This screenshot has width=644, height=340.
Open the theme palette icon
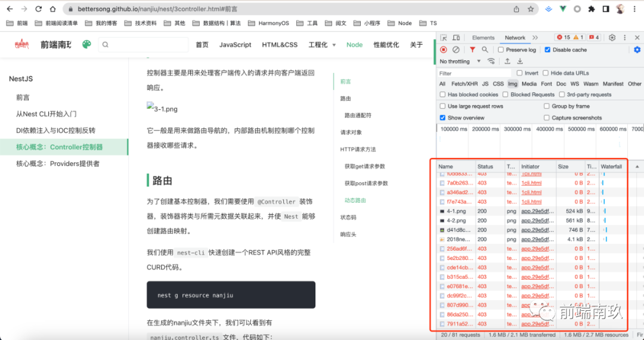point(86,44)
